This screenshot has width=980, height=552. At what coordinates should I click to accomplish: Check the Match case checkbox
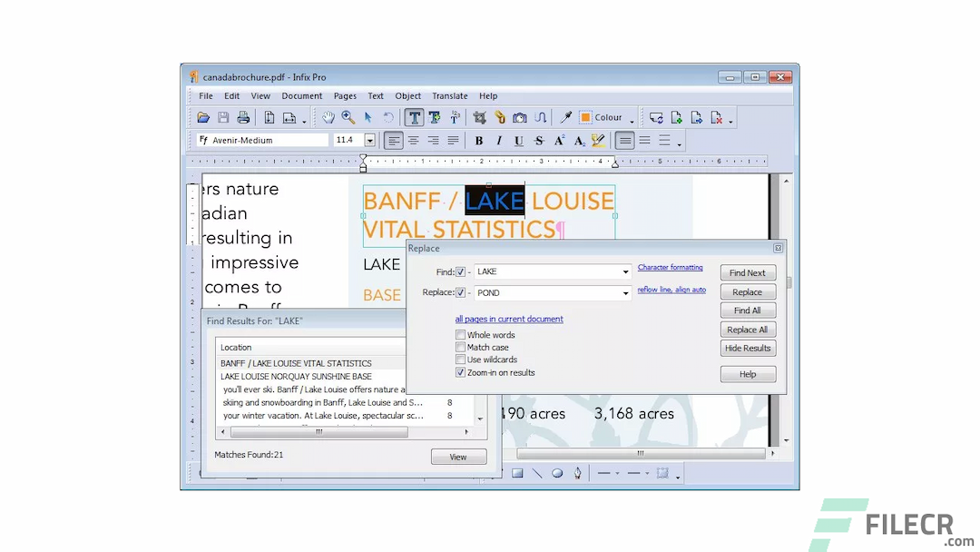pos(461,346)
